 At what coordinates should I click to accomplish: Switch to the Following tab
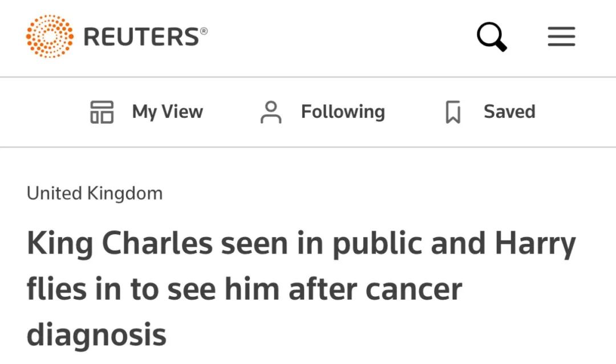tap(322, 112)
